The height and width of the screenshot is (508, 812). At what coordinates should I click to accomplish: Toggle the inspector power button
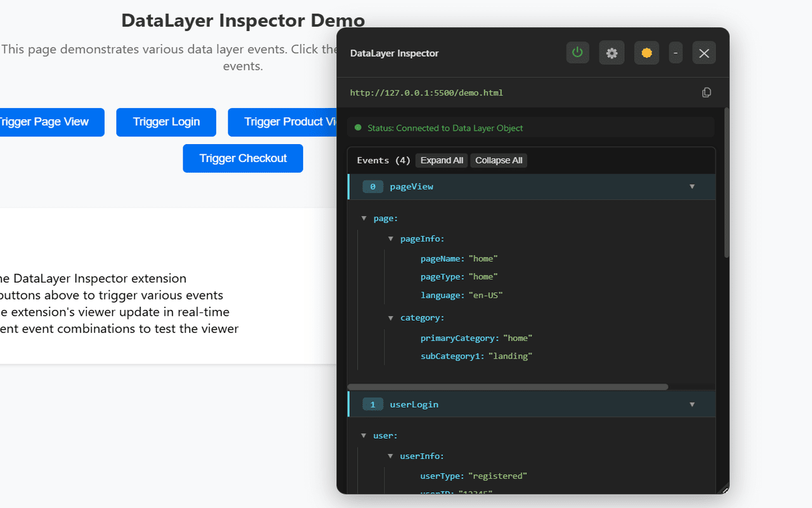[577, 53]
